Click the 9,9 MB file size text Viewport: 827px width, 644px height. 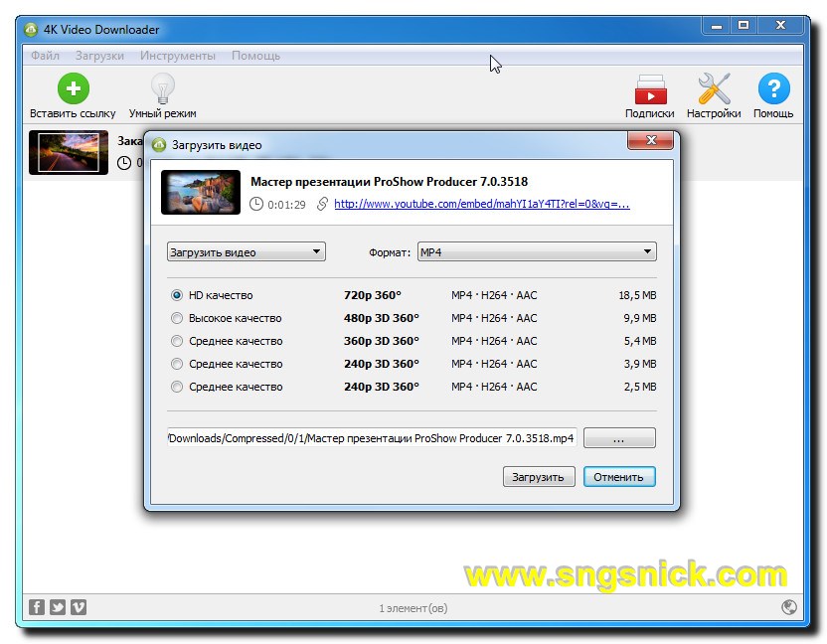pos(640,318)
